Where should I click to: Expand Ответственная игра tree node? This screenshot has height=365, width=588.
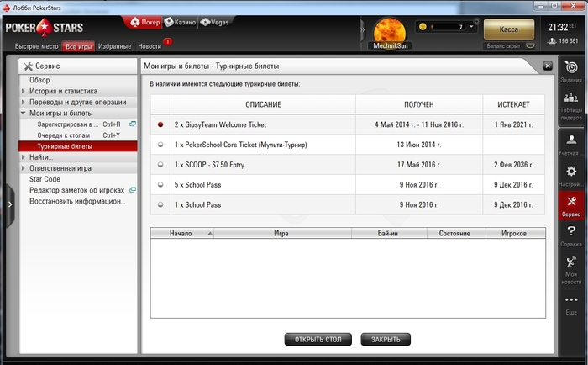point(24,168)
